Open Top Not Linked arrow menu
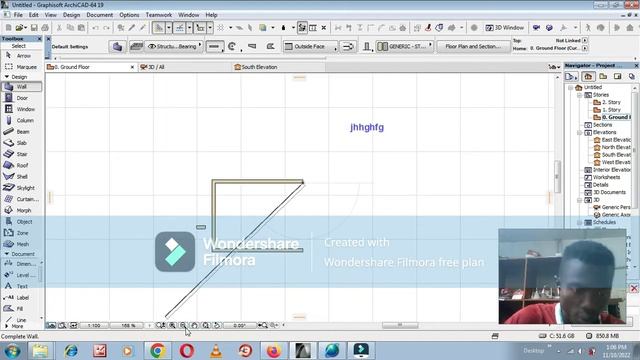Viewport: 640px width, 360px height. (x=585, y=40)
